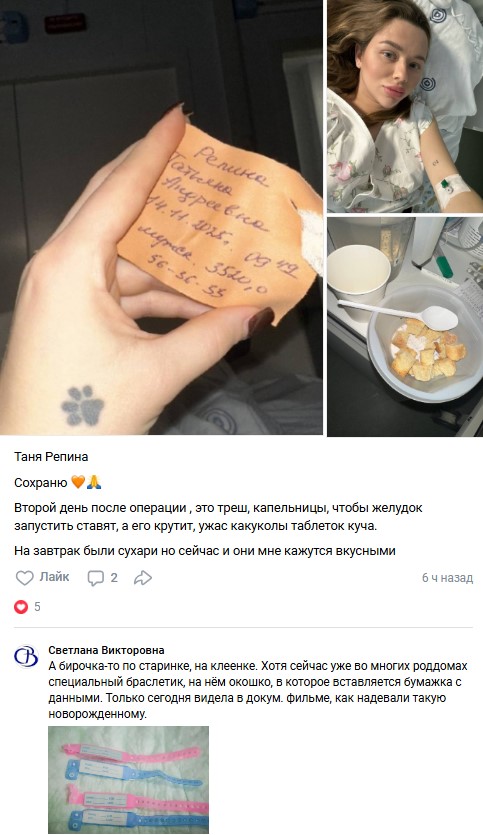The height and width of the screenshot is (835, 483).
Task: Open author name Таня Репина
Action: 51,456
